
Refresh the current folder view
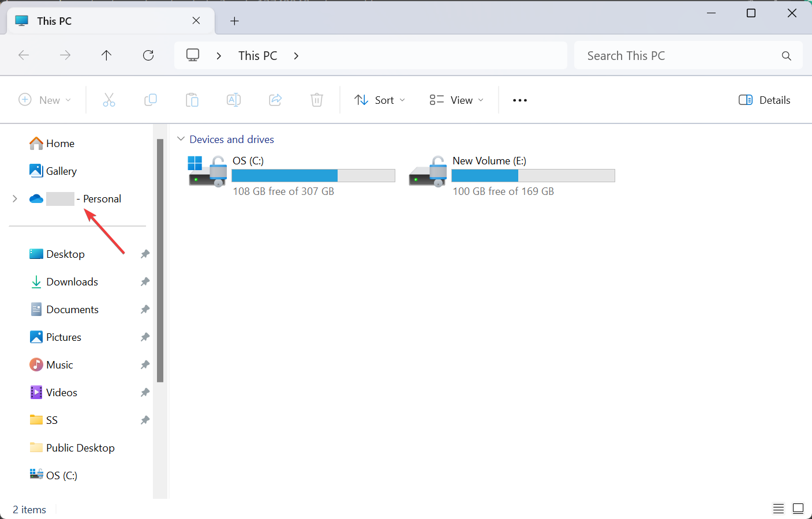[148, 55]
